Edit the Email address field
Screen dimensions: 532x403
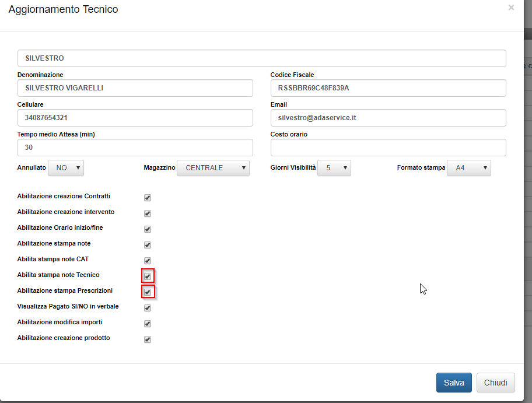[388, 118]
